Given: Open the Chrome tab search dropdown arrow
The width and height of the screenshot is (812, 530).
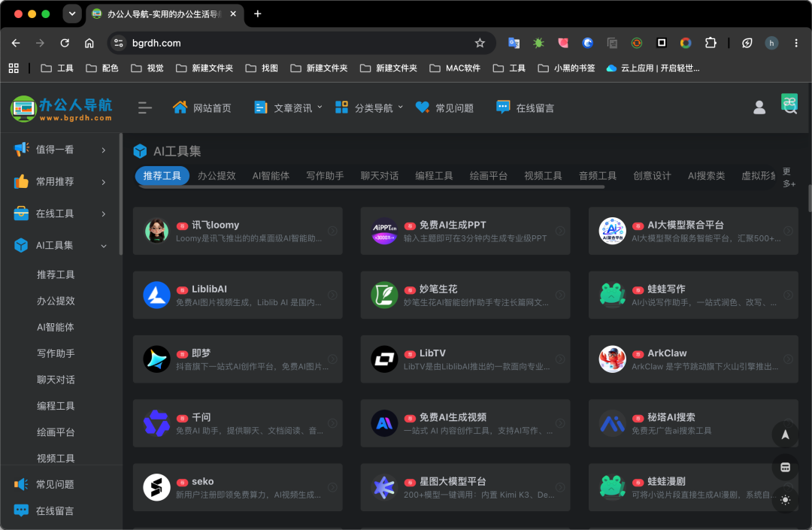Looking at the screenshot, I should [x=72, y=14].
